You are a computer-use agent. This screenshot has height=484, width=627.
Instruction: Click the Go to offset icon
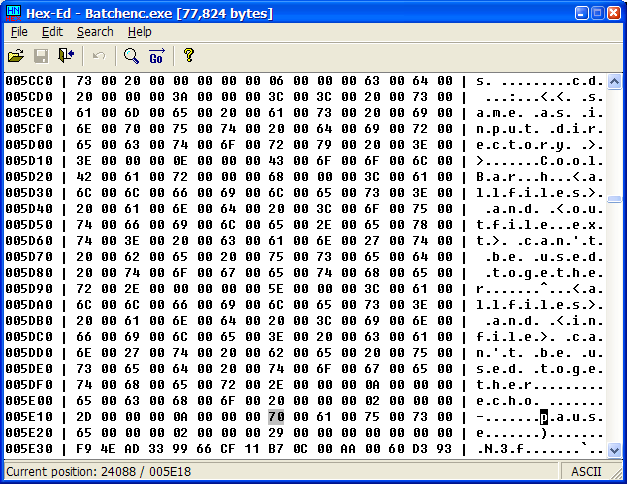[156, 56]
